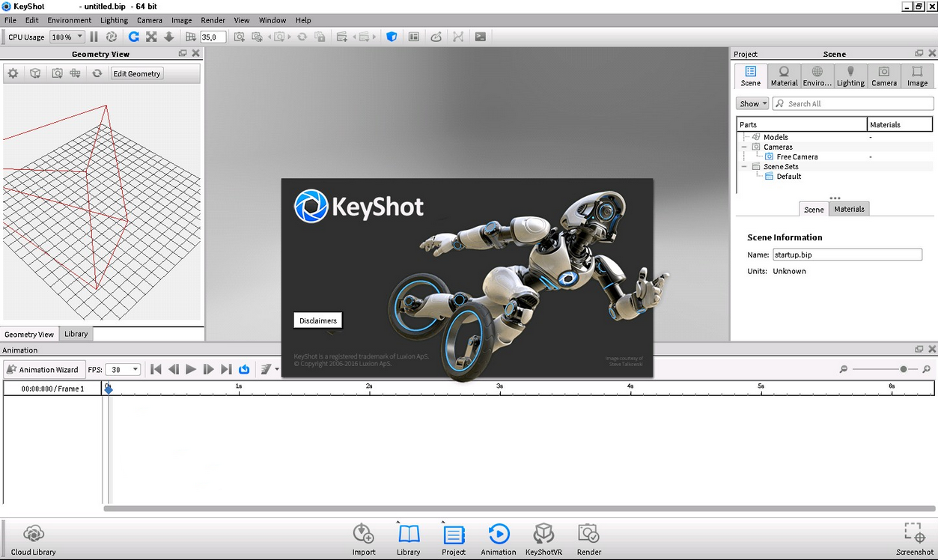Pause real-time rendering in the top toolbar
Screen dimensions: 938x560
point(94,37)
